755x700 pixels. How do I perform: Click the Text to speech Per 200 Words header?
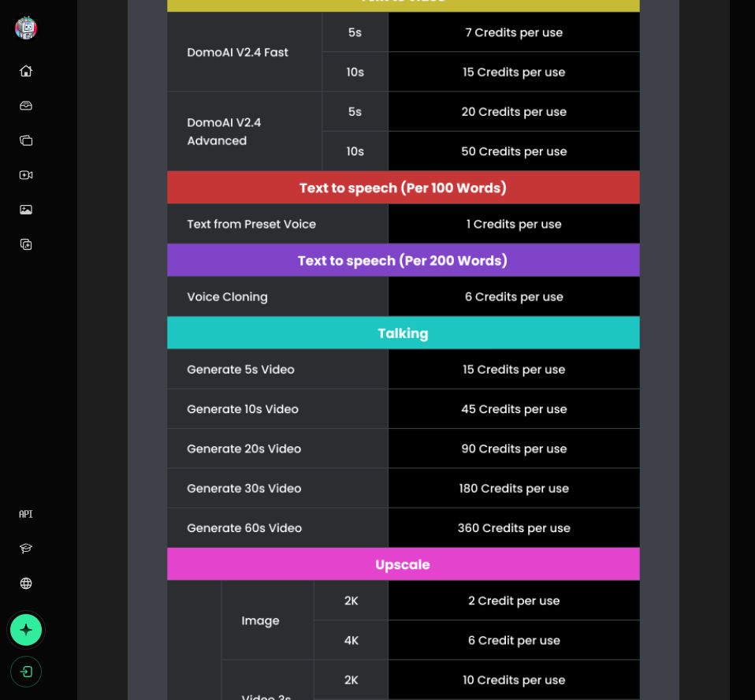pyautogui.click(x=403, y=260)
